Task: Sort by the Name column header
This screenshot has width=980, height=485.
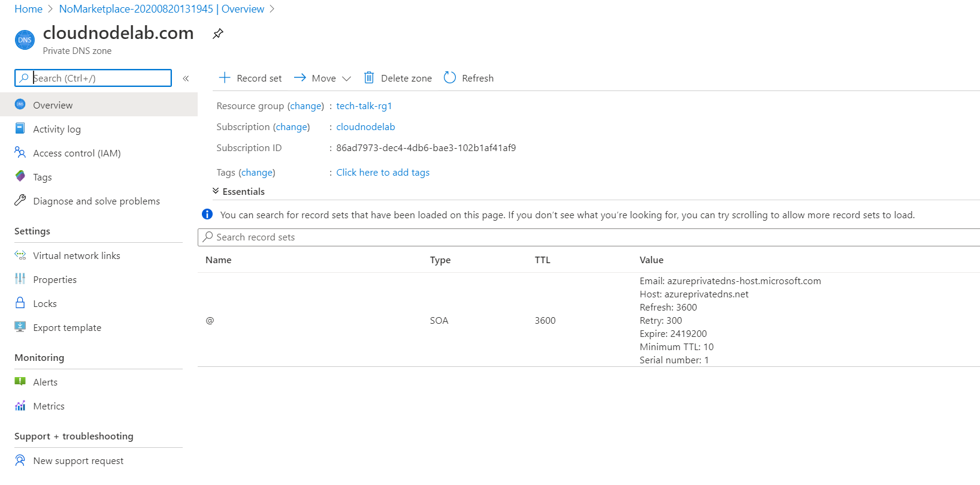Action: (x=218, y=260)
